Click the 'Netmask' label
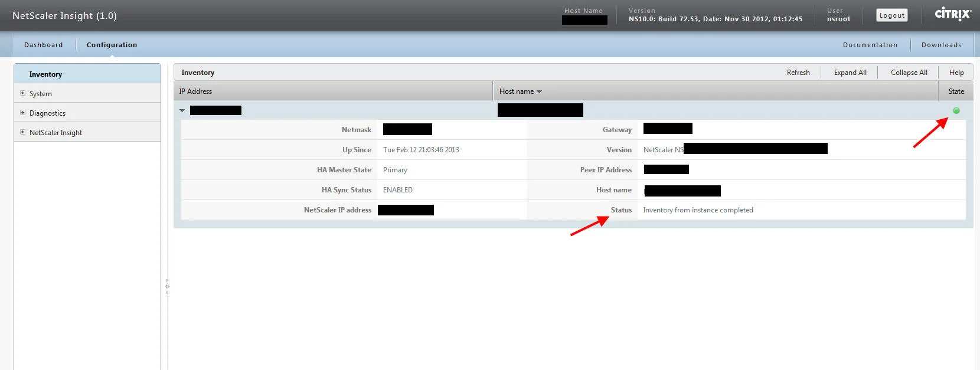Image resolution: width=980 pixels, height=370 pixels. click(x=357, y=130)
